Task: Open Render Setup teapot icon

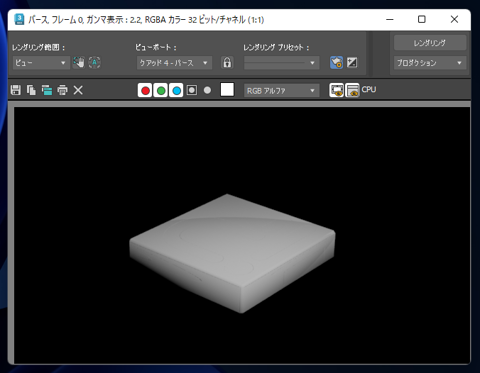Action: coord(336,62)
